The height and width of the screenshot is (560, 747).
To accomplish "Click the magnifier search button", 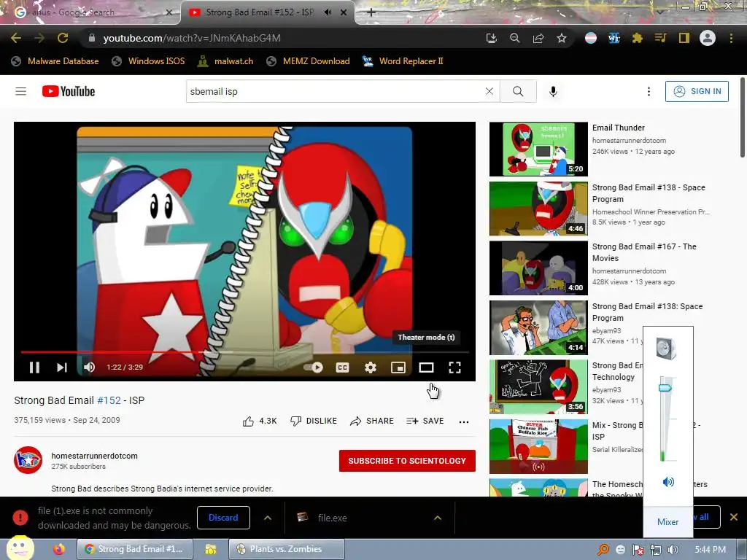I will coord(518,91).
